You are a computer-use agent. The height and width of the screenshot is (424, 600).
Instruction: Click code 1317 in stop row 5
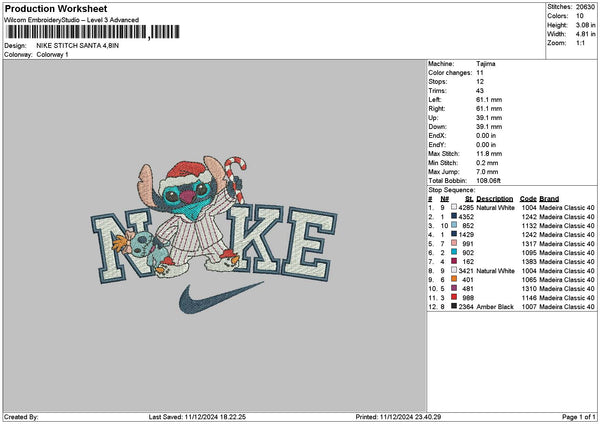tap(529, 243)
